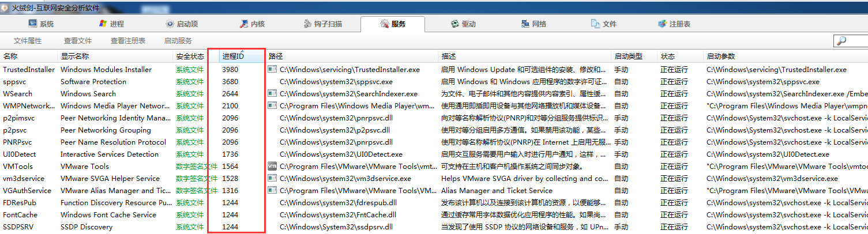Click the Windows Media Player path icon
The width and height of the screenshot is (868, 234).
pos(273,105)
